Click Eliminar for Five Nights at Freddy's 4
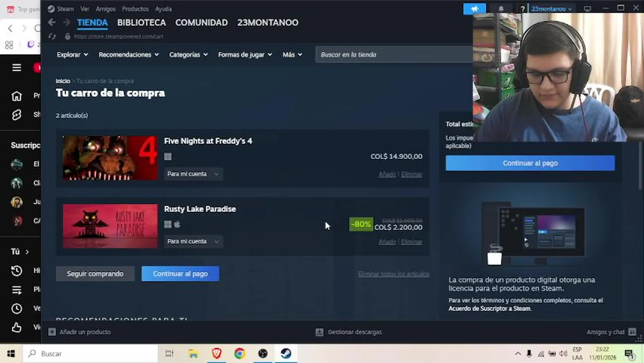The height and width of the screenshot is (363, 644). click(412, 174)
